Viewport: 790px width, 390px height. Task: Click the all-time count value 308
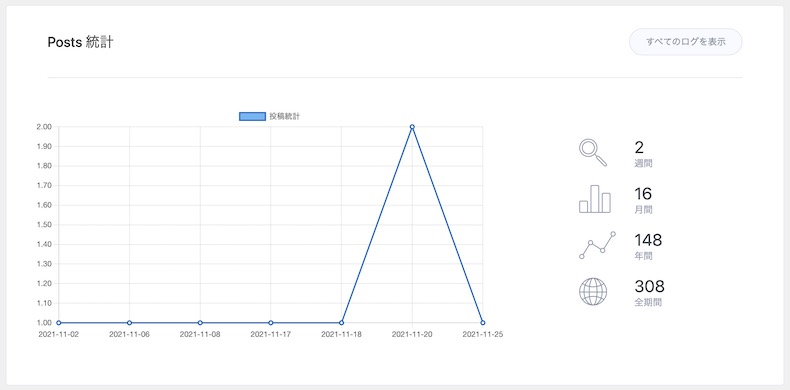coord(649,287)
